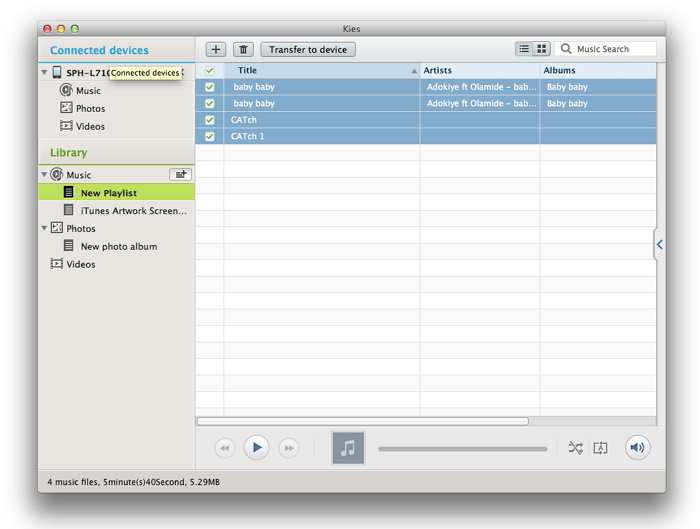Click the trash delete button
Image resolution: width=700 pixels, height=529 pixels.
(243, 49)
